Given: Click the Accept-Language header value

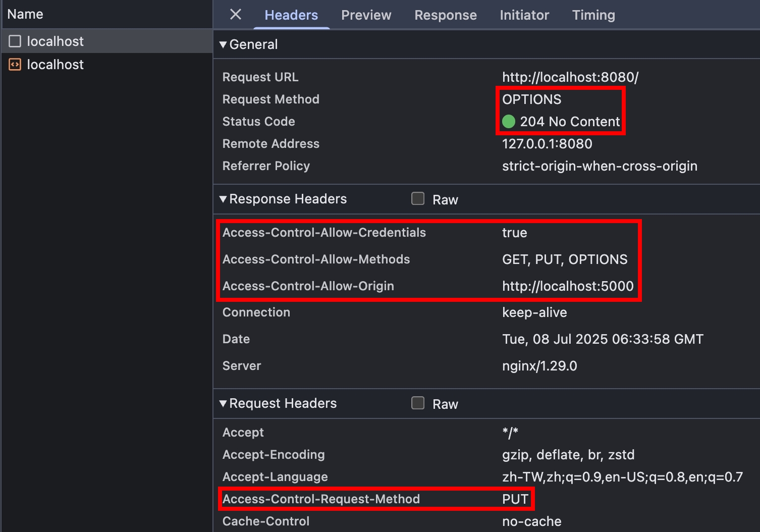Looking at the screenshot, I should [622, 477].
